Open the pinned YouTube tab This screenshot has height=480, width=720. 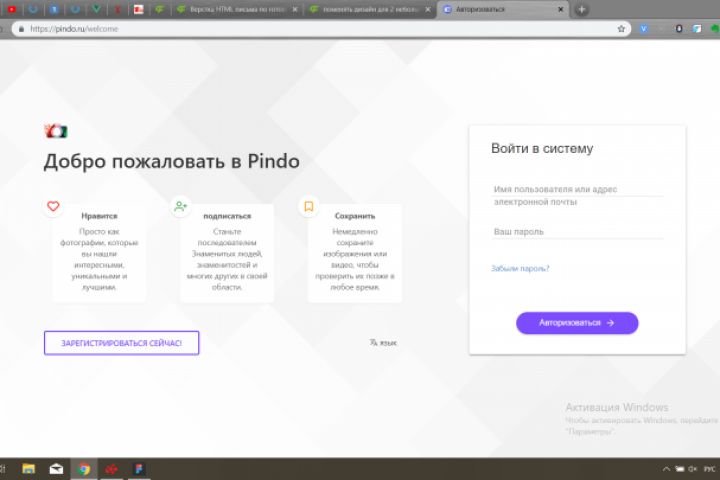pyautogui.click(x=12, y=9)
